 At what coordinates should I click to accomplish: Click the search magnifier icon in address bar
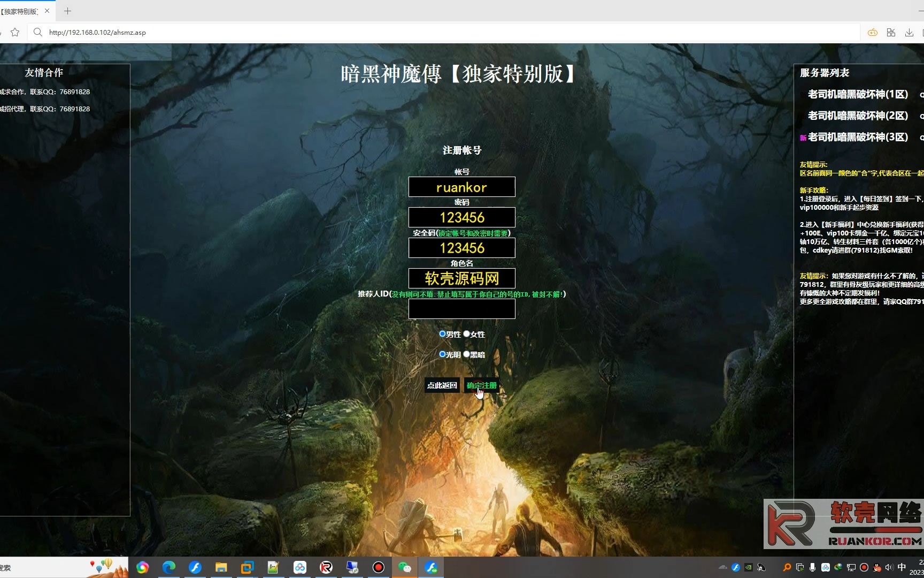pyautogui.click(x=37, y=32)
